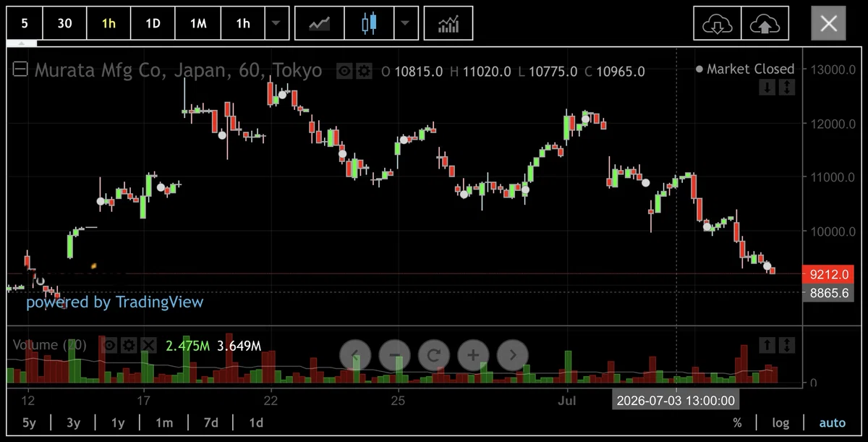This screenshot has width=868, height=442.
Task: Click the 22 date axis label
Action: (x=271, y=399)
